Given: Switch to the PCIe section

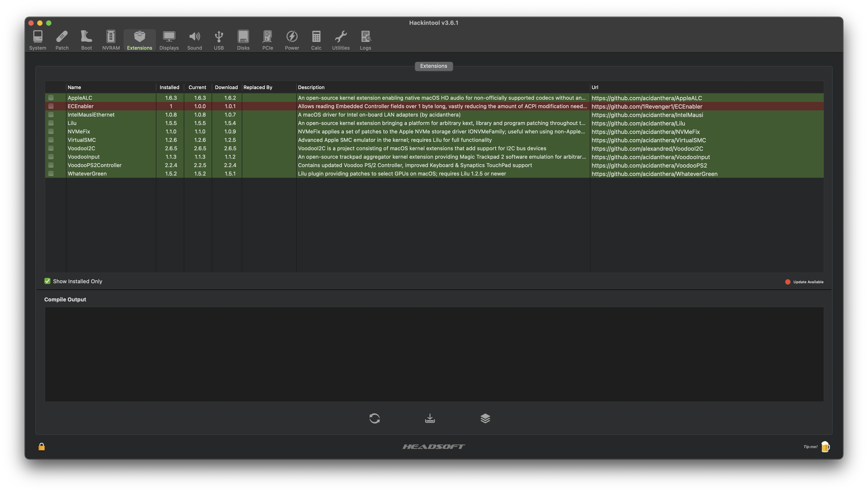Looking at the screenshot, I should [x=267, y=40].
